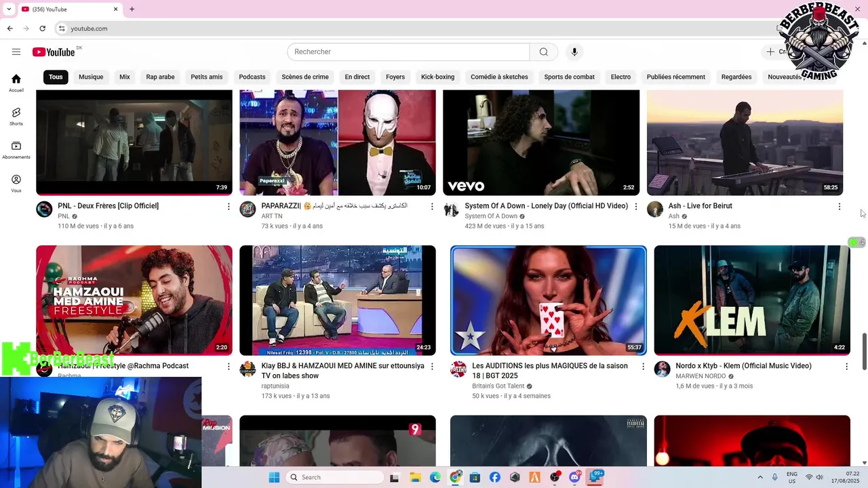Click ART TN channel avatar
The image size is (868, 488).
248,209
